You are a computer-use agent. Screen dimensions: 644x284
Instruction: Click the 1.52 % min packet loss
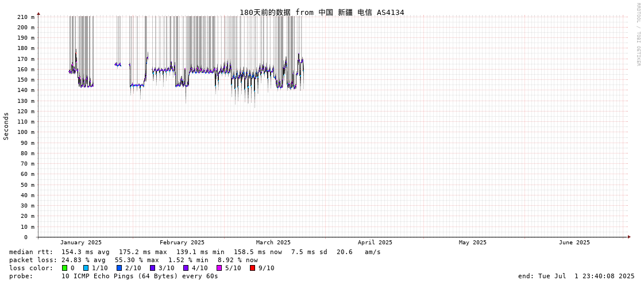tap(188, 260)
